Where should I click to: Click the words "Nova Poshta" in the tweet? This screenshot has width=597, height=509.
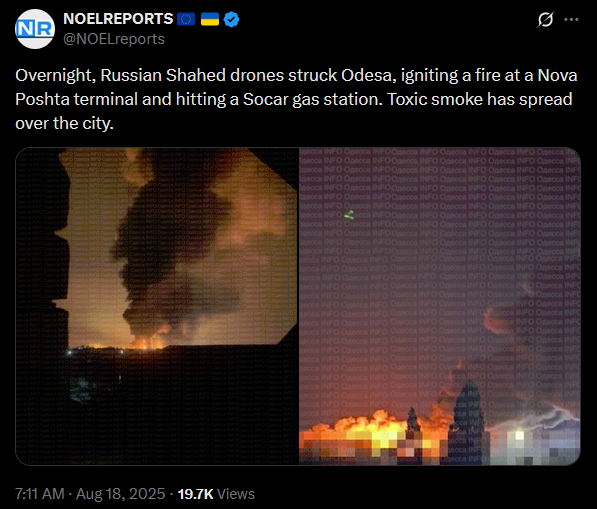tap(296, 87)
